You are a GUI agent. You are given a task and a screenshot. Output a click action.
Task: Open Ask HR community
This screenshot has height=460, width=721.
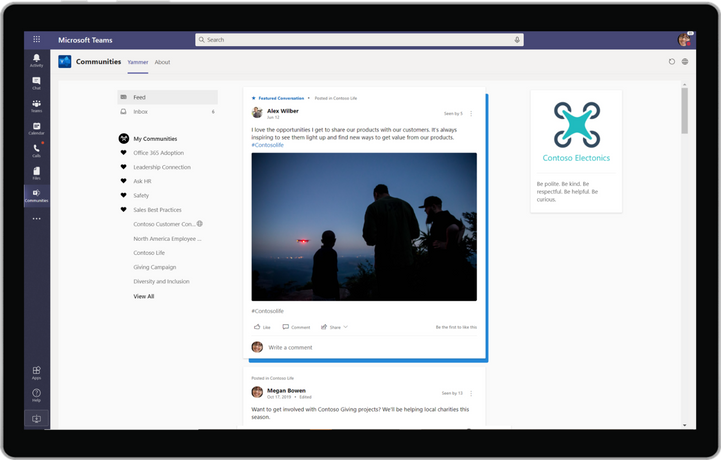point(142,181)
